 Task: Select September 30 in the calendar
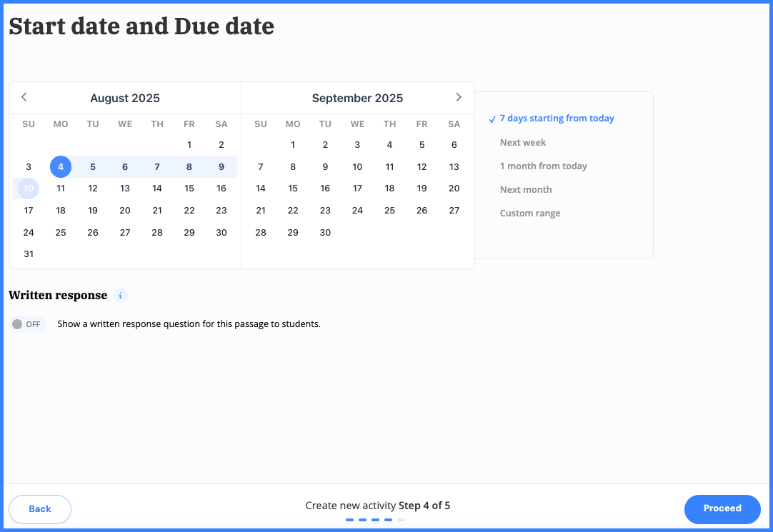(325, 232)
